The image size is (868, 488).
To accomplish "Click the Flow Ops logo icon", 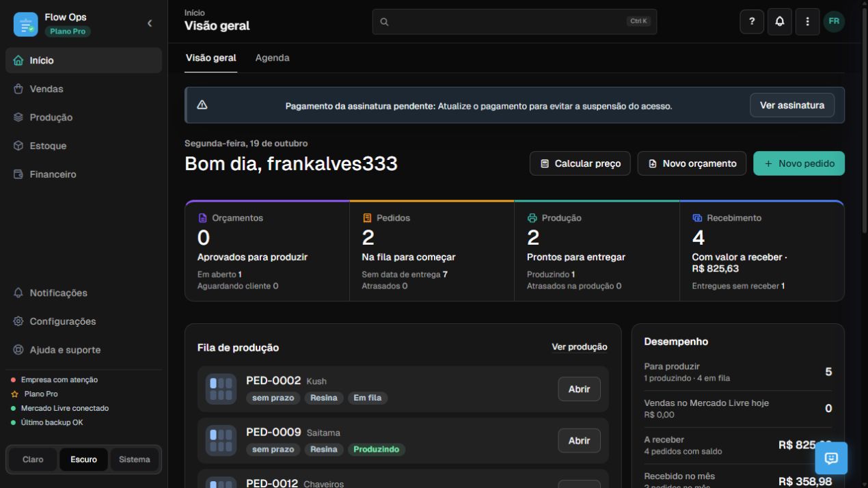I will (x=26, y=24).
